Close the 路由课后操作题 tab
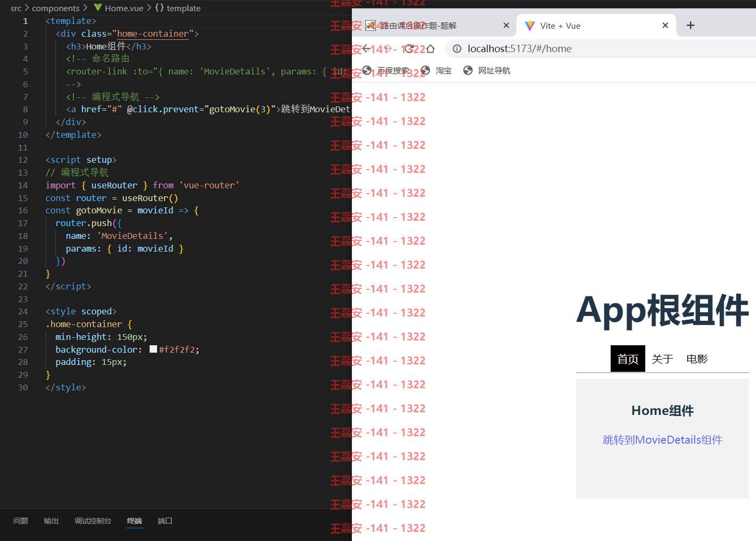 coord(506,26)
